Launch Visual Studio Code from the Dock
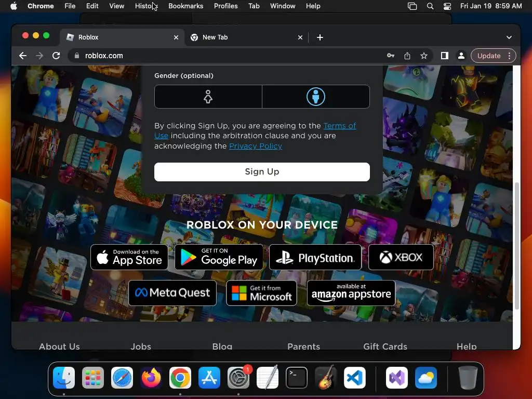The image size is (532, 399). (354, 378)
